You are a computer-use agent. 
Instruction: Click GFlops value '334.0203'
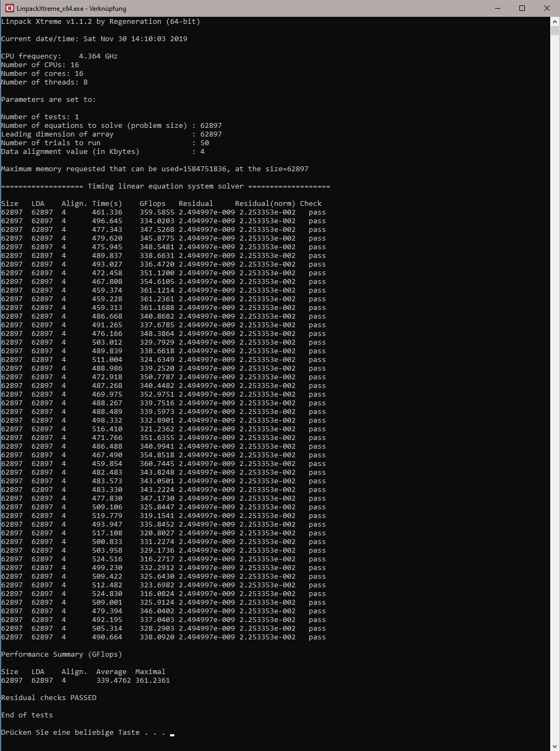pyautogui.click(x=157, y=221)
